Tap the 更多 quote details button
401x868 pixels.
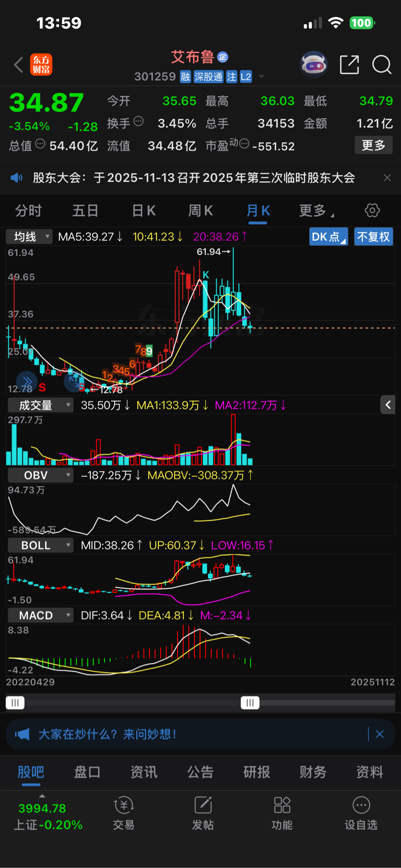pos(374,145)
